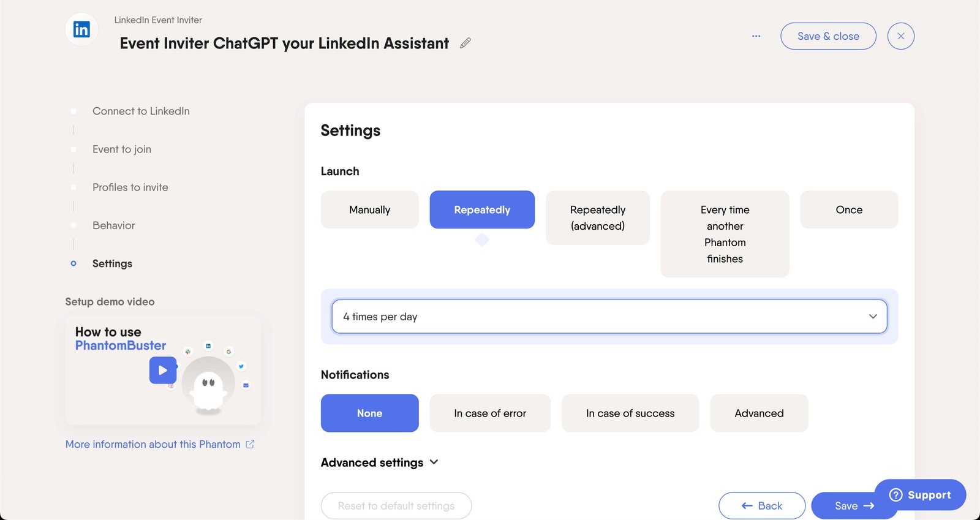Click Reset to default settings button
980x520 pixels.
[x=396, y=505]
